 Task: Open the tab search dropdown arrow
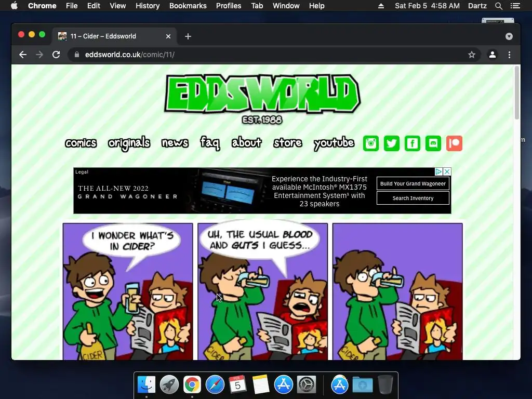509,36
